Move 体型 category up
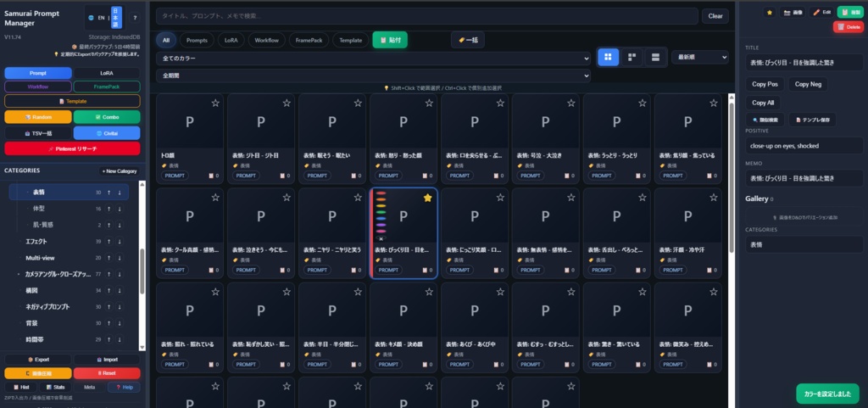Viewport: 868px width, 408px height. tap(109, 209)
